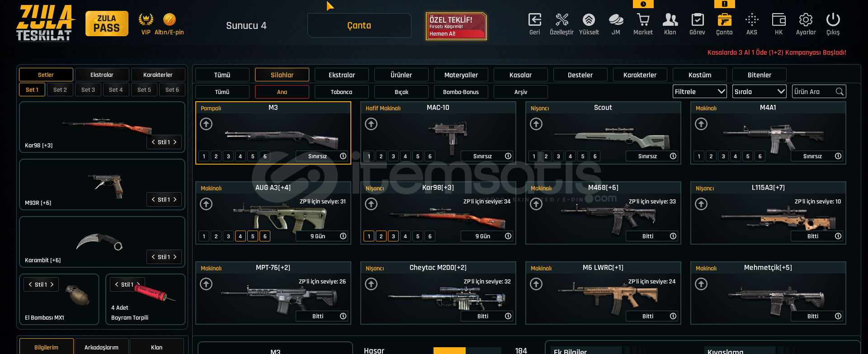
Task: Select previous Stil for Karambit [+6]
Action: pyautogui.click(x=153, y=257)
